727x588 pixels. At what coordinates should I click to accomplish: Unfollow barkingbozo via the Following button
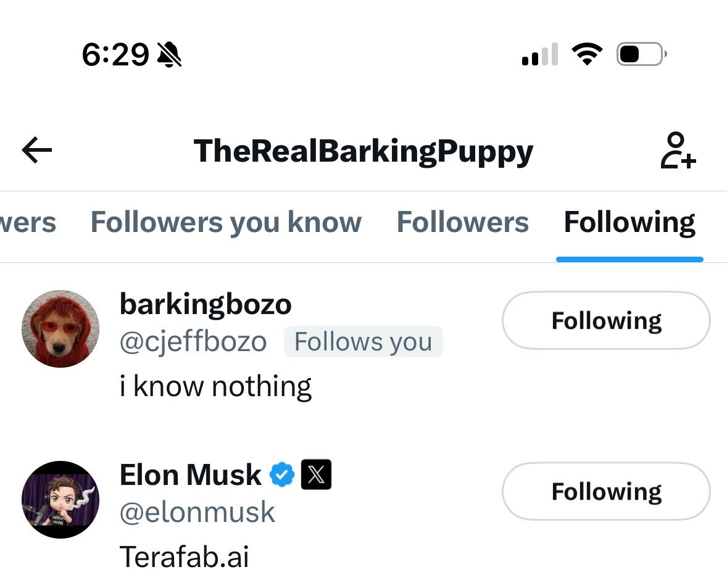tap(606, 321)
